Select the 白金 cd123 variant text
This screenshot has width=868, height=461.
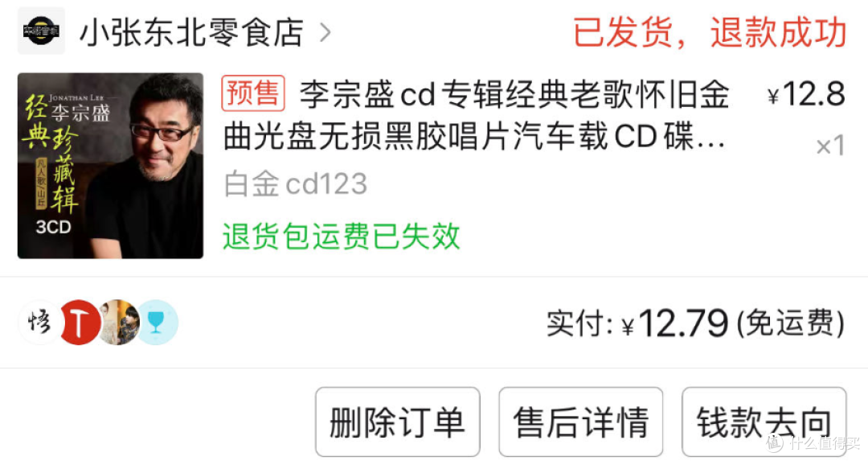coord(296,184)
